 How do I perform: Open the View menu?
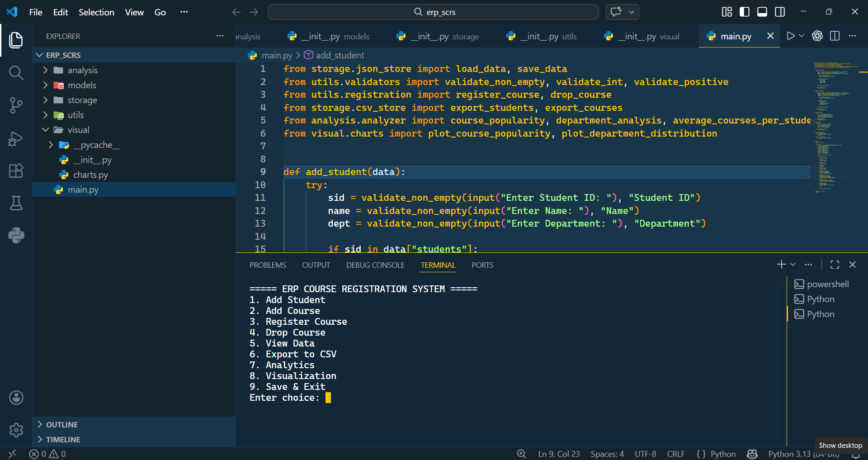coord(134,12)
